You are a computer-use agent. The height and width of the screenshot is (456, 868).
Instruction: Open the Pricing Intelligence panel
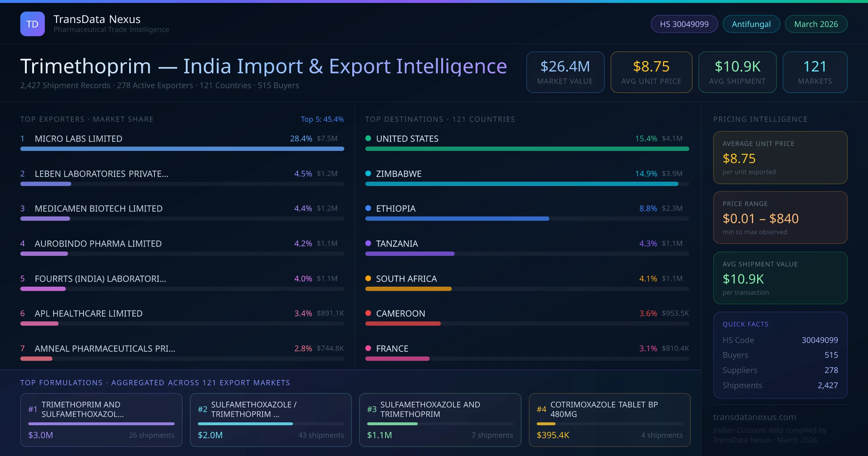pos(760,119)
